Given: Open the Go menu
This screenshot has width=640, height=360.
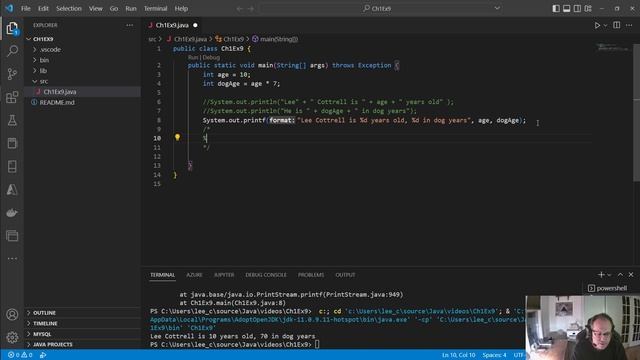Looking at the screenshot, I should click(x=114, y=9).
